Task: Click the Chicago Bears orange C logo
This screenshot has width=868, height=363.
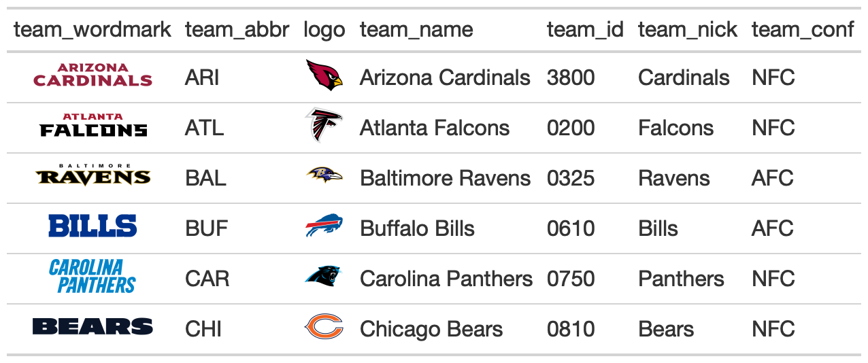Action: [324, 327]
